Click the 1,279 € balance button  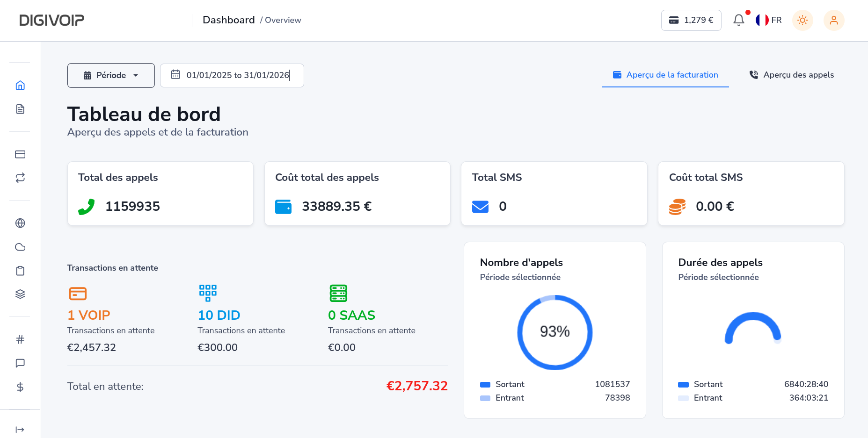[x=691, y=20]
